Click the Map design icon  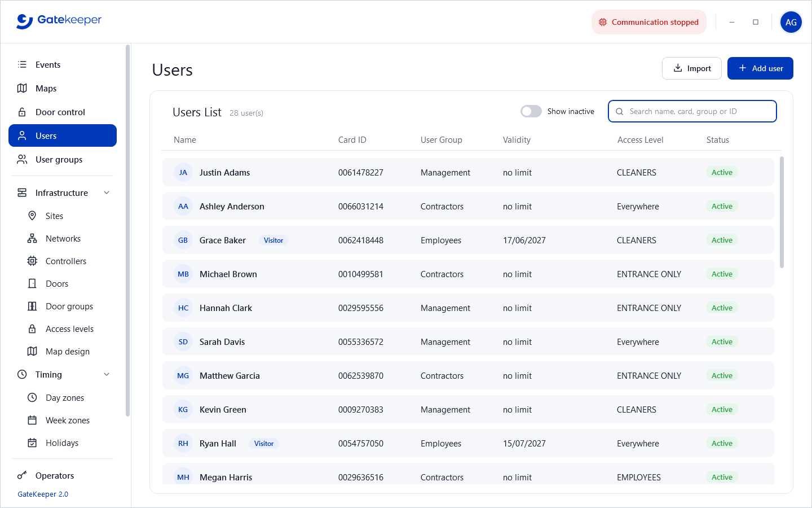pos(32,351)
